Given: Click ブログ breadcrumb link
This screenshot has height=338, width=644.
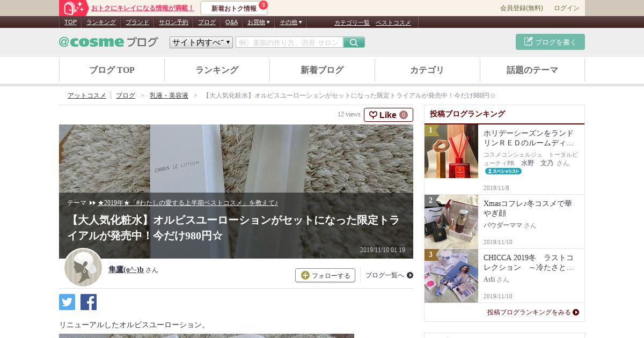Looking at the screenshot, I should [126, 95].
